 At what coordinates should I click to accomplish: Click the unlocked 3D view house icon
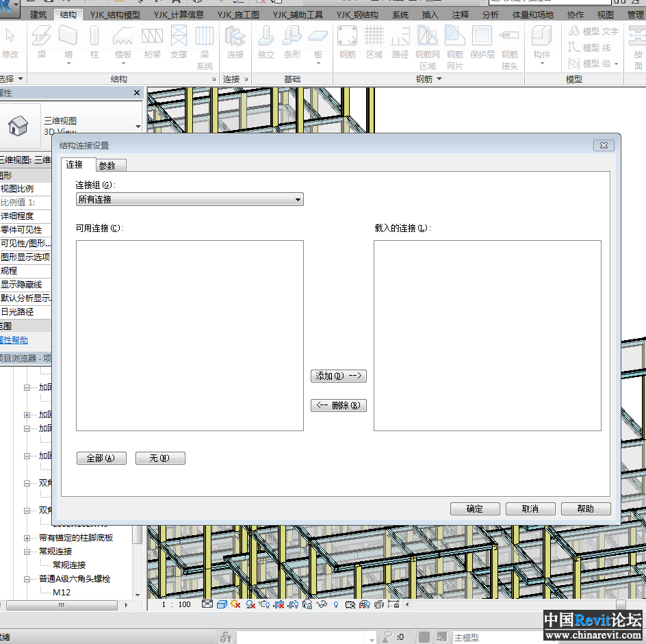click(x=307, y=604)
